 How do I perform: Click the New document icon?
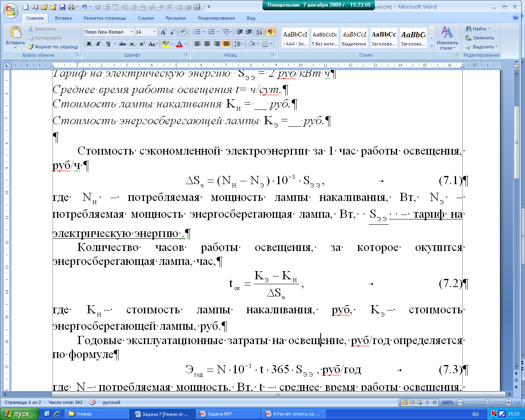point(26,7)
